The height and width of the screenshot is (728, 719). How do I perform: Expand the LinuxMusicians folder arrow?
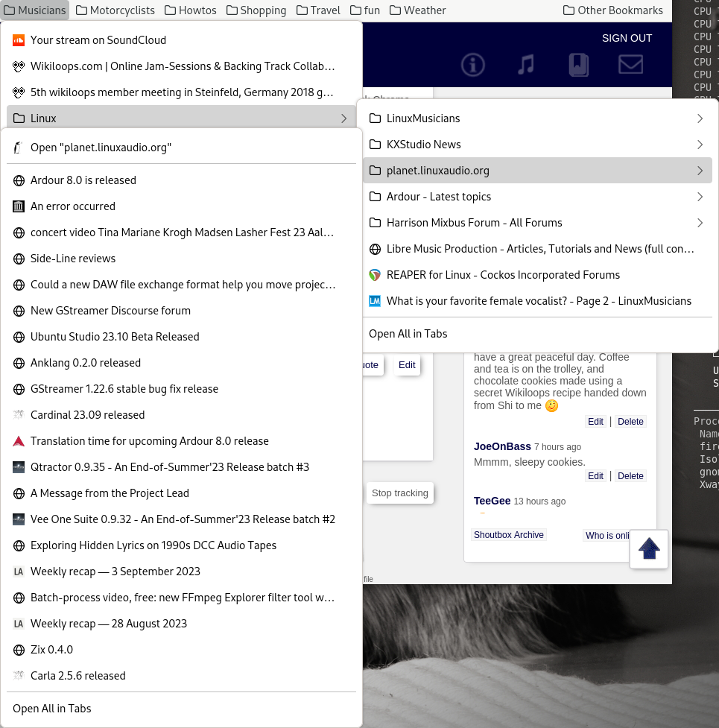click(700, 118)
